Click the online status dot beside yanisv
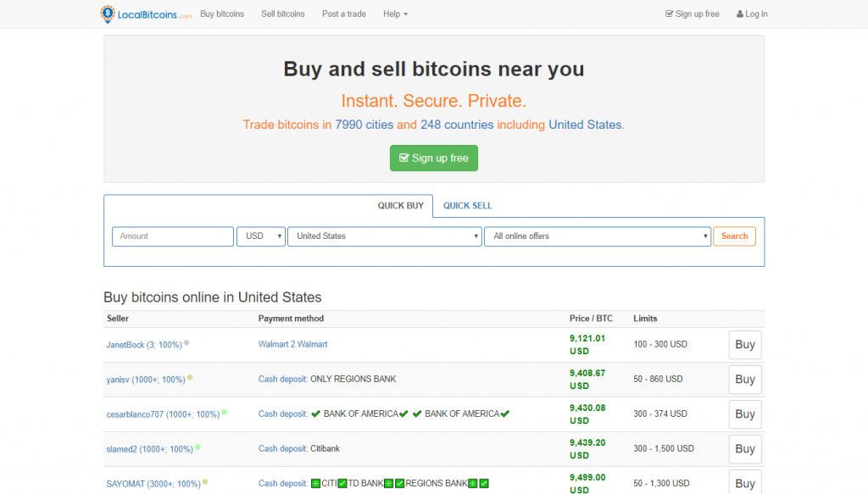This screenshot has height=494, width=868. (190, 378)
